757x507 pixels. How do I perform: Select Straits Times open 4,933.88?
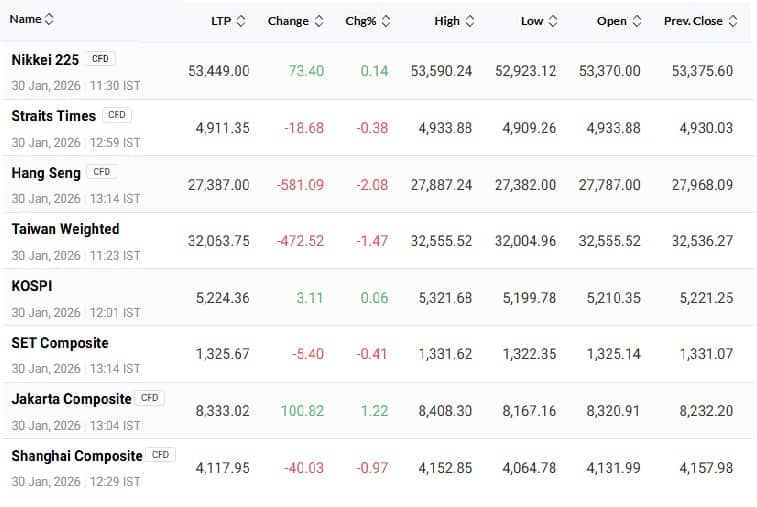pos(613,128)
